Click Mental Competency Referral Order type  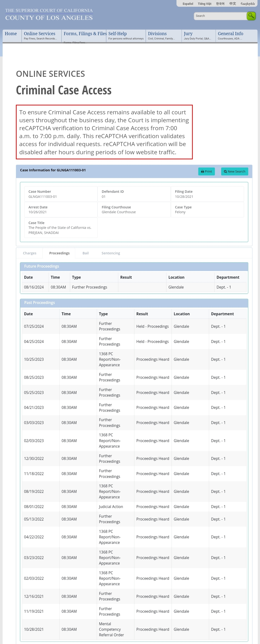click(x=111, y=629)
